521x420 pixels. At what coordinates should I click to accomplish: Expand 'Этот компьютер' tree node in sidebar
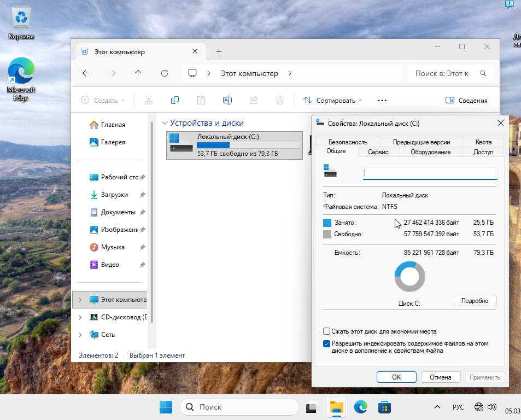80,300
